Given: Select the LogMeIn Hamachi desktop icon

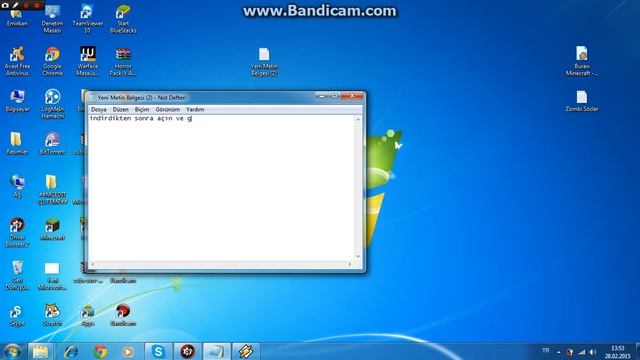Looking at the screenshot, I should tap(52, 104).
